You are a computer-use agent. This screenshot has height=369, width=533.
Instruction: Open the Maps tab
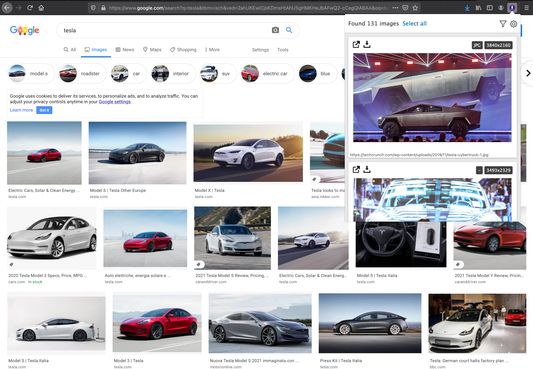(x=152, y=50)
